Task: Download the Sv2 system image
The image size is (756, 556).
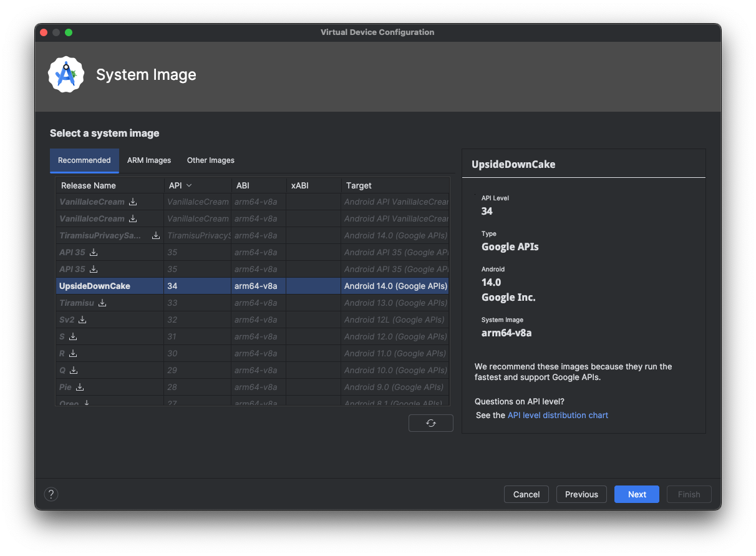Action: coord(82,319)
